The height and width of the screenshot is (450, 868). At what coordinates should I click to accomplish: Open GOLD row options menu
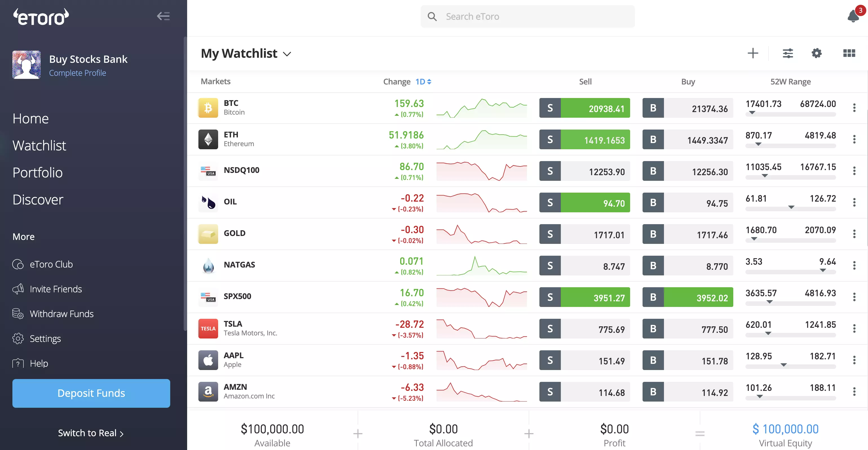(854, 234)
